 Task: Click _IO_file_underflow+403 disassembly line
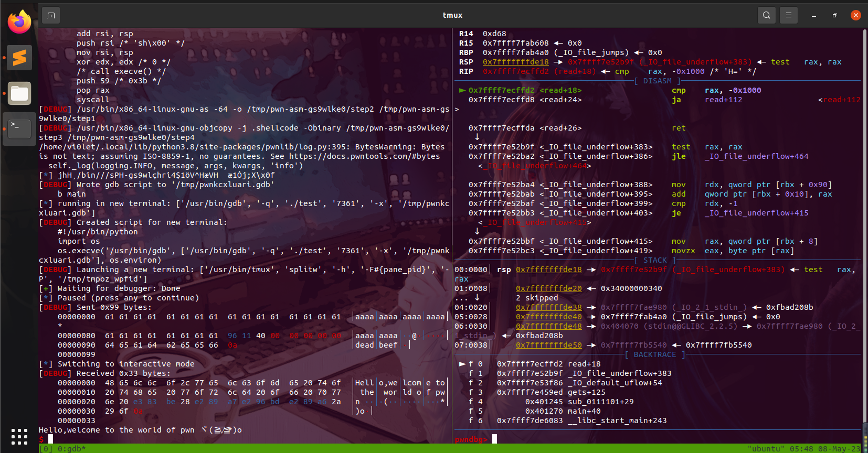click(638, 213)
